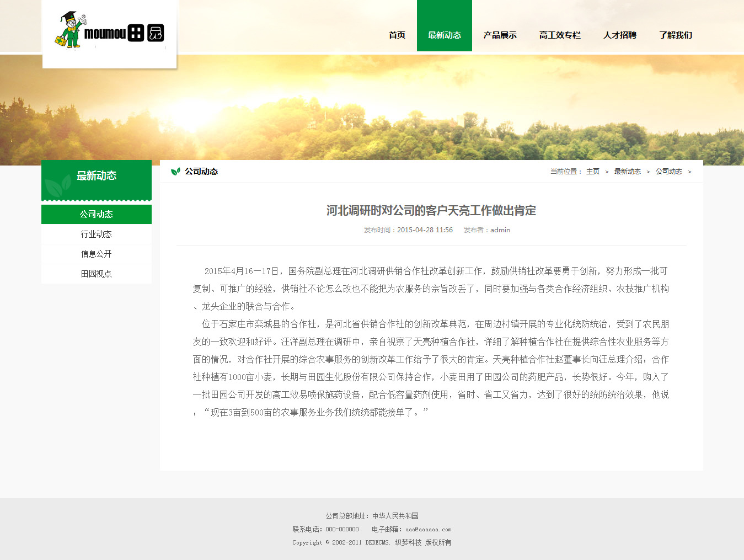Click the green leaf icon beside 公司动态

click(175, 172)
